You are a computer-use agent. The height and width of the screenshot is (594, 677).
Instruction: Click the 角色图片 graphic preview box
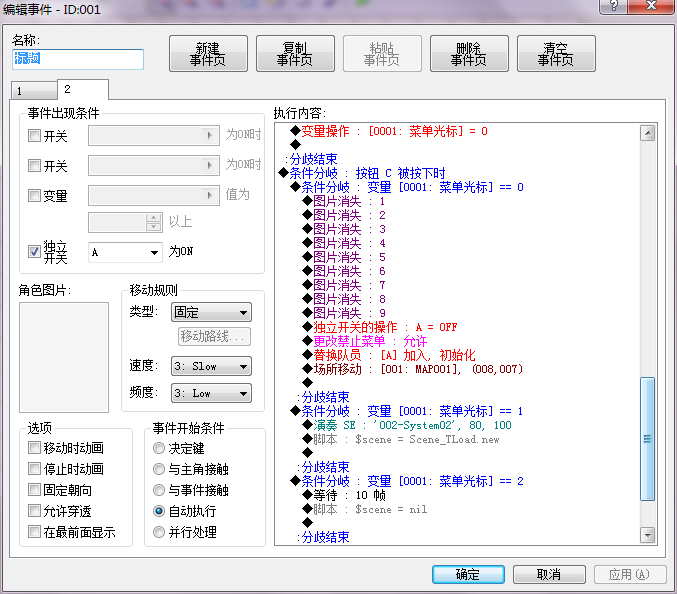click(x=64, y=357)
